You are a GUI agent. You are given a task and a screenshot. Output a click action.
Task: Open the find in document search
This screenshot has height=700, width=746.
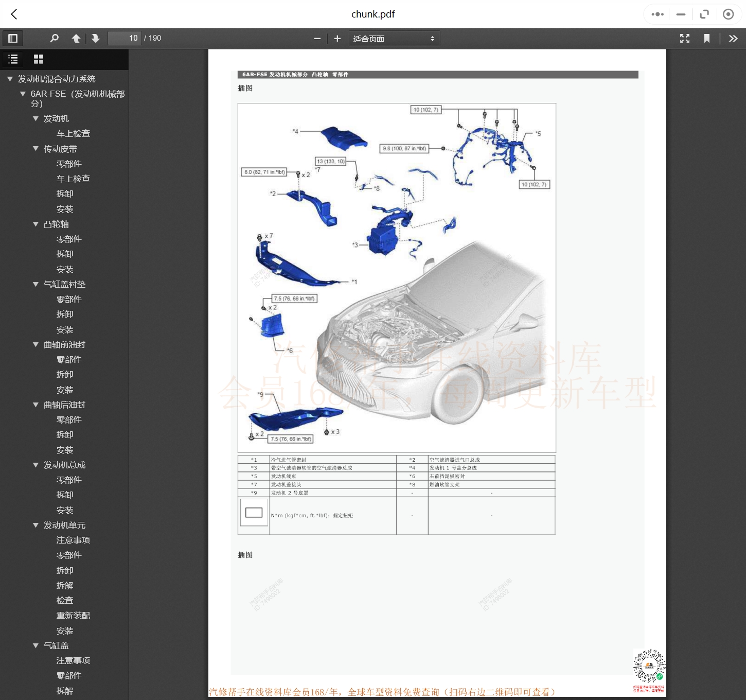54,39
